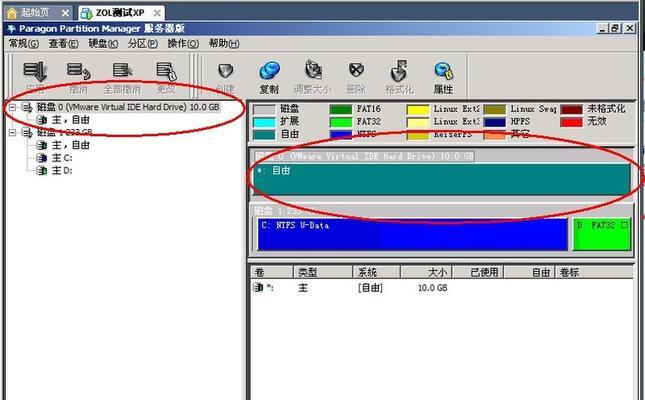Click the 未格式化 dark red legend swatch
The image size is (645, 400).
point(571,110)
